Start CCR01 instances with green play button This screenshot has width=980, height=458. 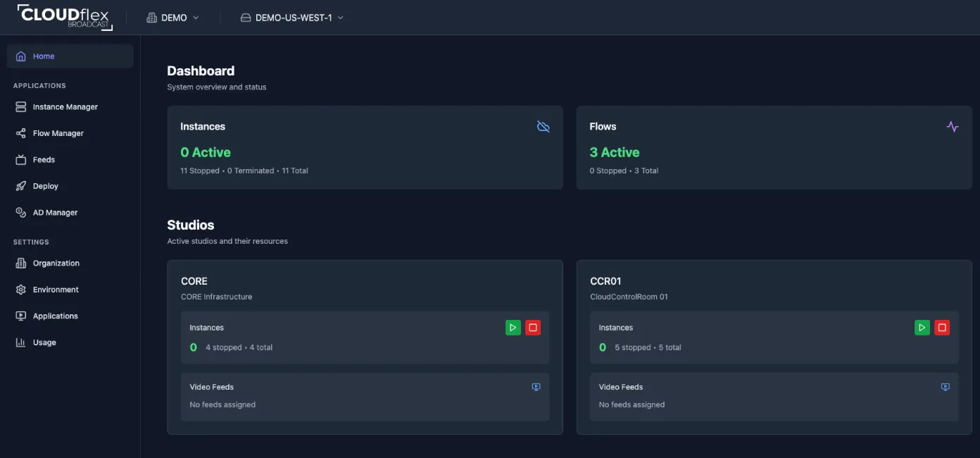pos(922,328)
